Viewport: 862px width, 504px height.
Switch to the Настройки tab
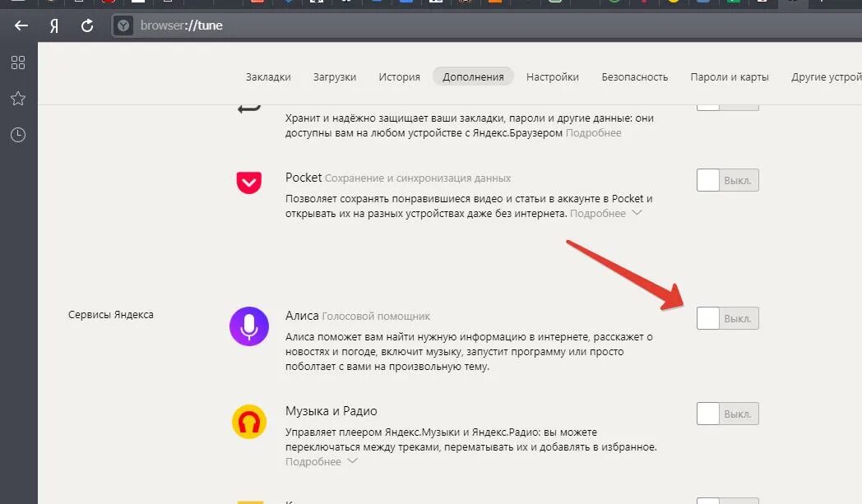click(553, 77)
